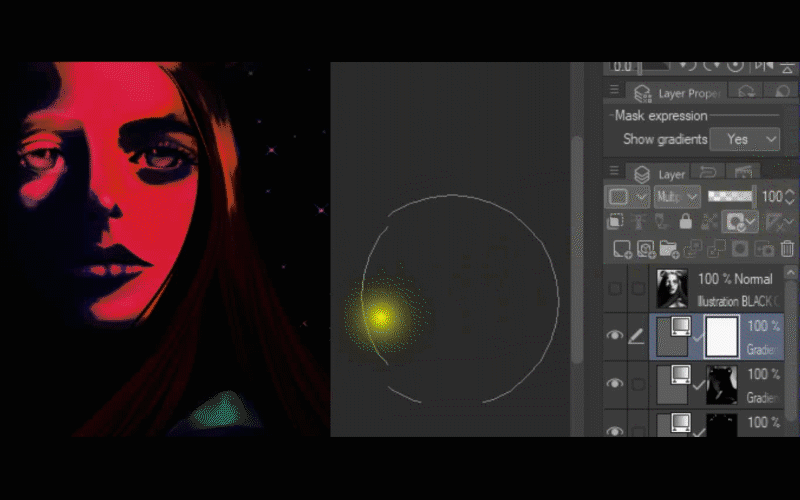Switch to the History tab beside Layer

[x=708, y=172]
